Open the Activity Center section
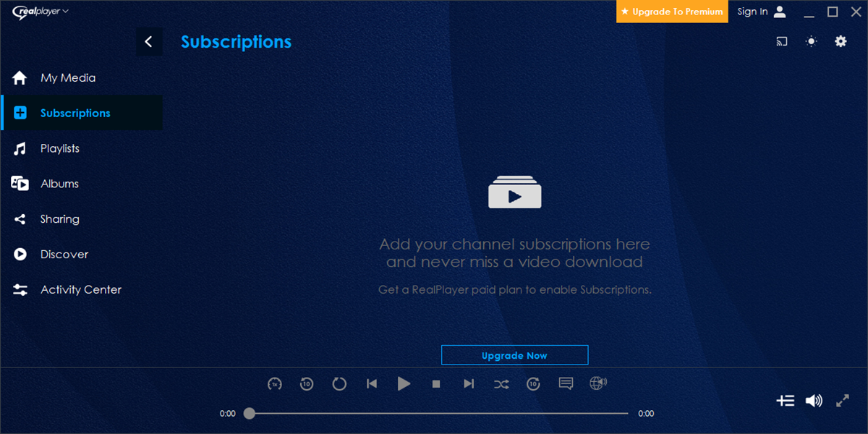 click(x=80, y=289)
